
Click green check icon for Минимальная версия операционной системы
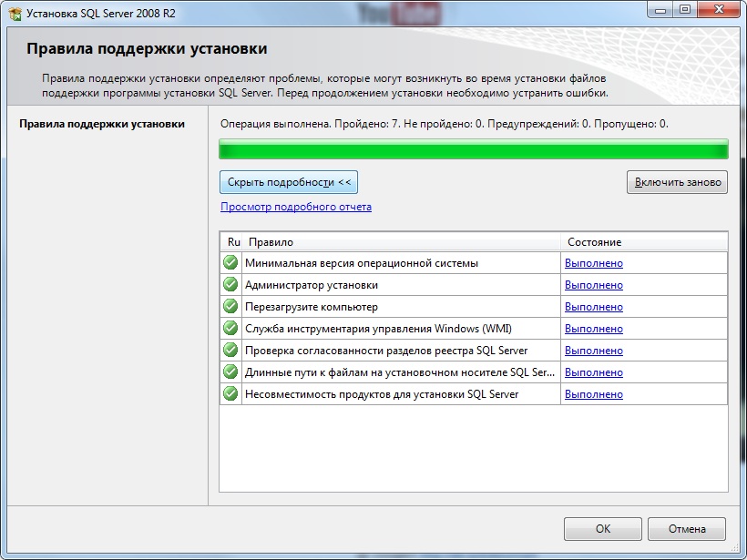point(230,262)
